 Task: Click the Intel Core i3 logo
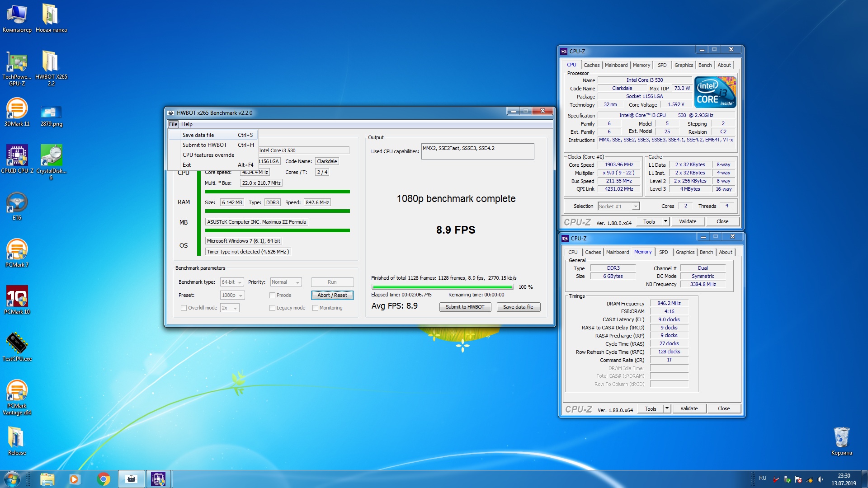click(x=715, y=92)
